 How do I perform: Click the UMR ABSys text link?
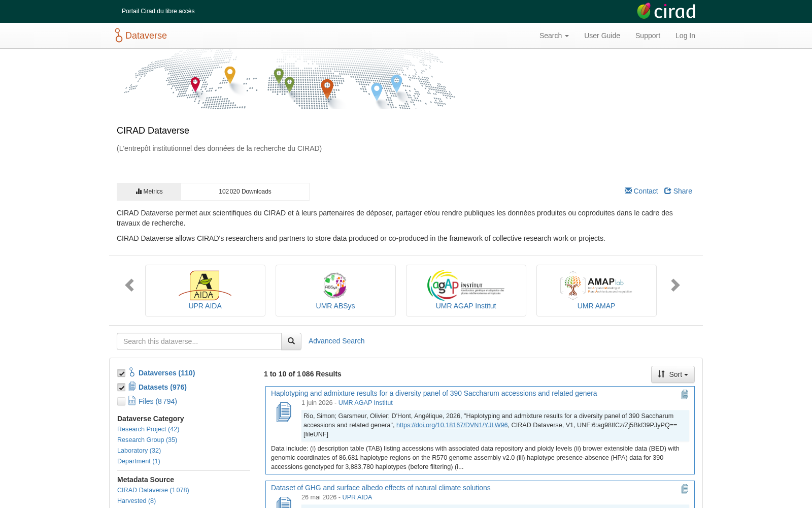[x=335, y=306]
